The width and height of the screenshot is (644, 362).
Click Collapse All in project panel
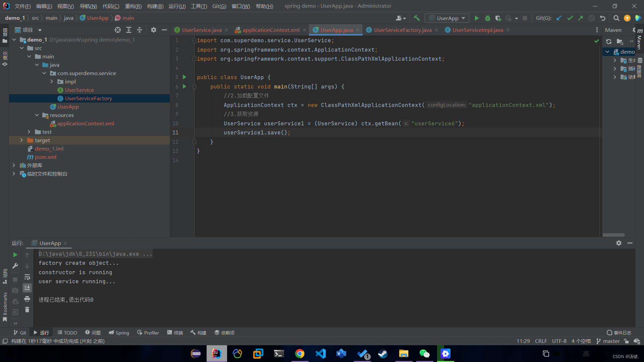(140, 30)
